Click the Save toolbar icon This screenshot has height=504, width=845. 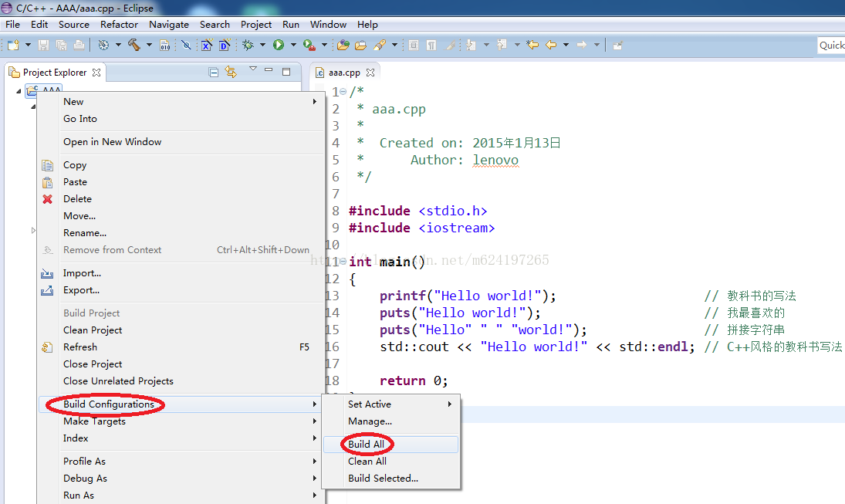(x=44, y=46)
